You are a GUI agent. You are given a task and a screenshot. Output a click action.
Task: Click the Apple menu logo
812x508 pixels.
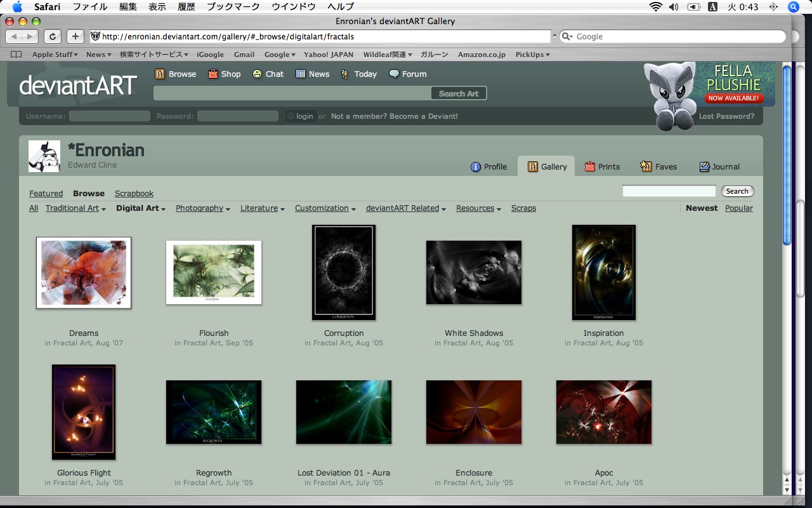click(17, 7)
